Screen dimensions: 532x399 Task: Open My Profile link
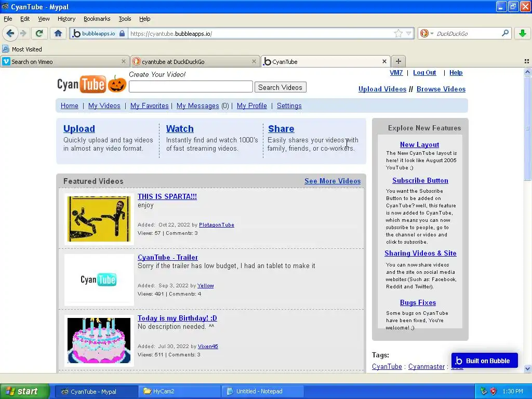coord(252,105)
